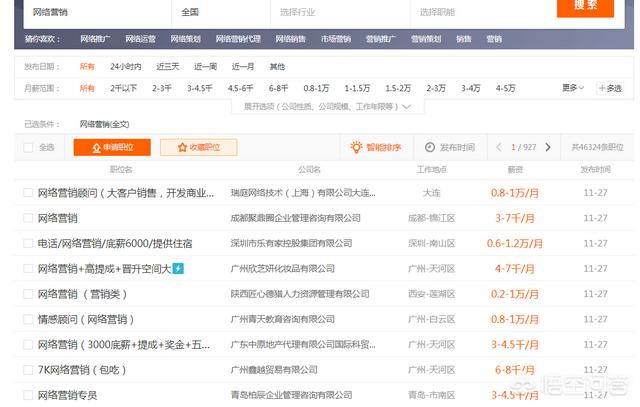Click the 申请职位 apply button
This screenshot has width=640, height=407.
click(110, 147)
